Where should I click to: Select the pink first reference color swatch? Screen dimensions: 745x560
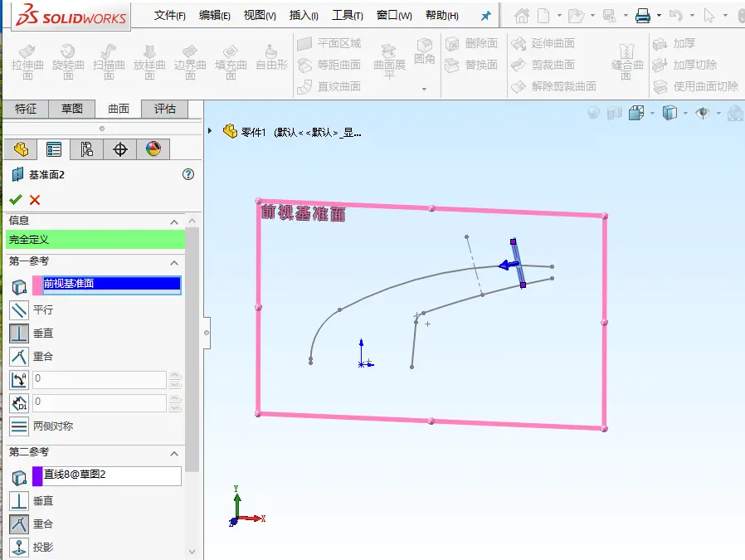37,285
